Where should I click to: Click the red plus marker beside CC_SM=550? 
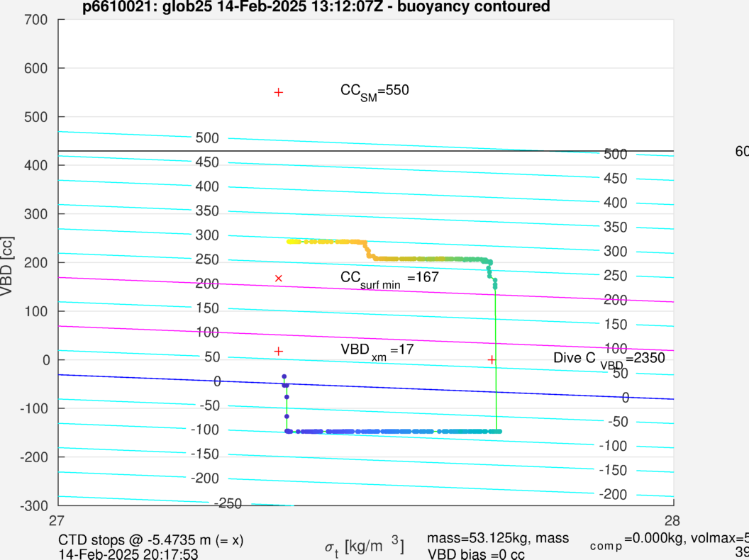(x=279, y=92)
